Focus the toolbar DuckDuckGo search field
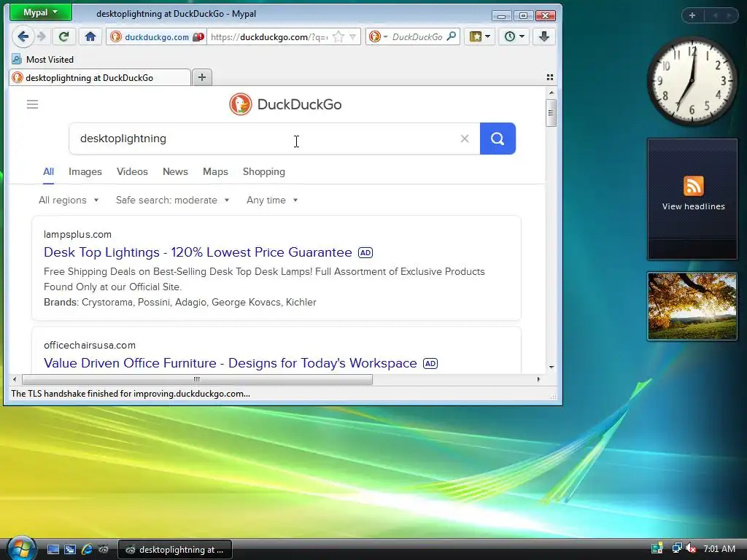This screenshot has width=747, height=560. [x=417, y=36]
